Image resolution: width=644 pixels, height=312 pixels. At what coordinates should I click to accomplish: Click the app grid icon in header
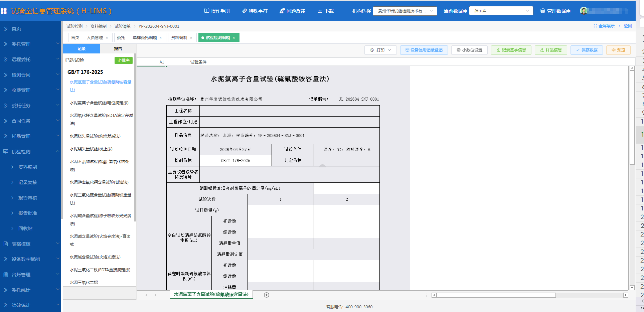[4, 11]
